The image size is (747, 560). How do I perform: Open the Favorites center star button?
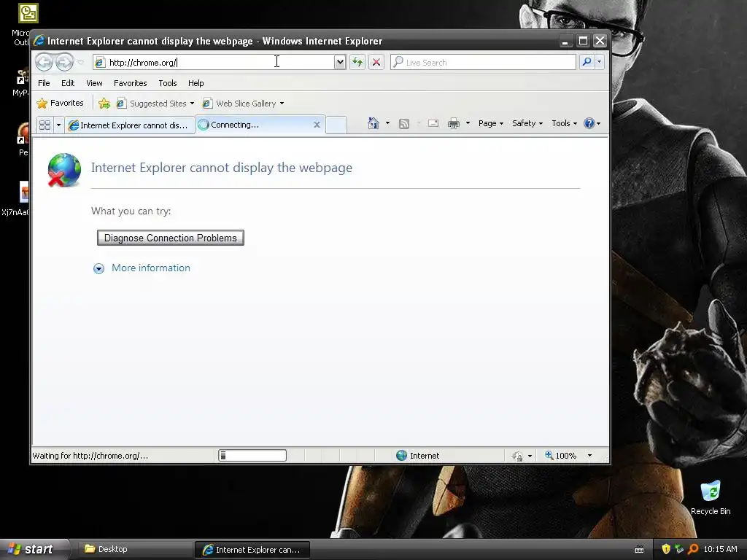point(60,103)
